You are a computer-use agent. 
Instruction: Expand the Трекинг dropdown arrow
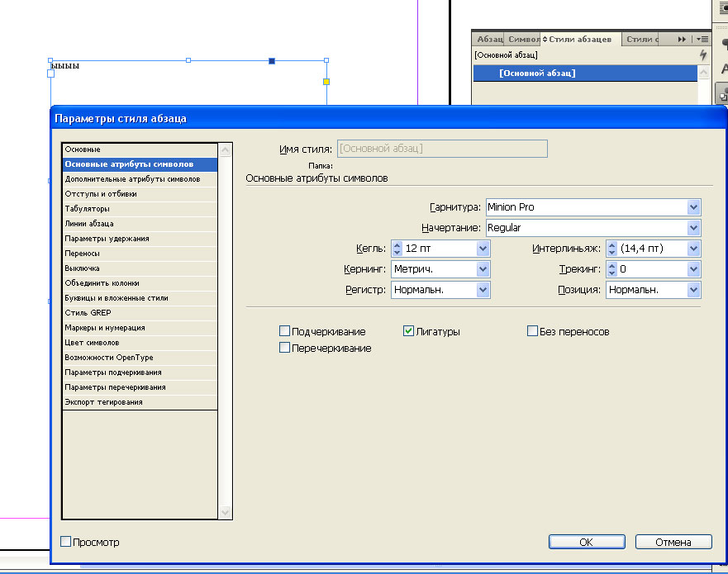[x=693, y=269]
